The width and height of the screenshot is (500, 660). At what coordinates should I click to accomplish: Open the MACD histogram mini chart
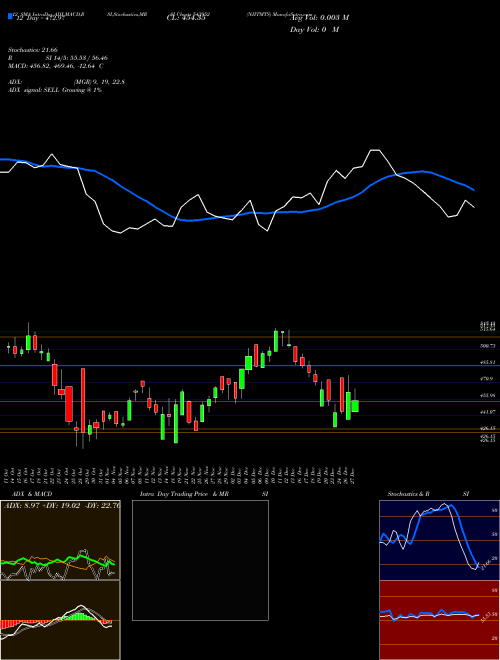pyautogui.click(x=60, y=620)
